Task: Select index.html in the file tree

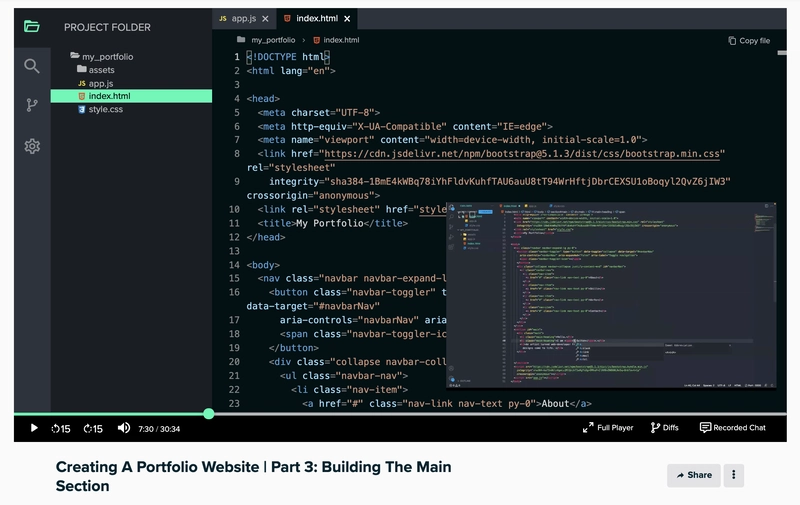Action: [131, 96]
